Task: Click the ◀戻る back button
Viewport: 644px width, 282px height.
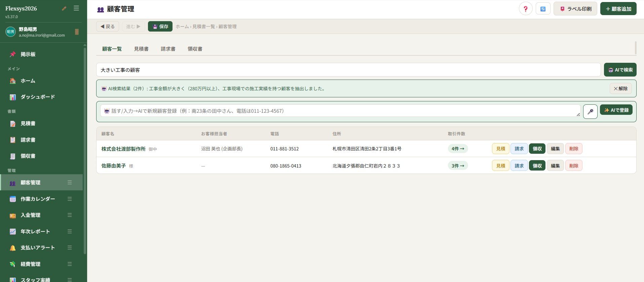Action: click(108, 27)
